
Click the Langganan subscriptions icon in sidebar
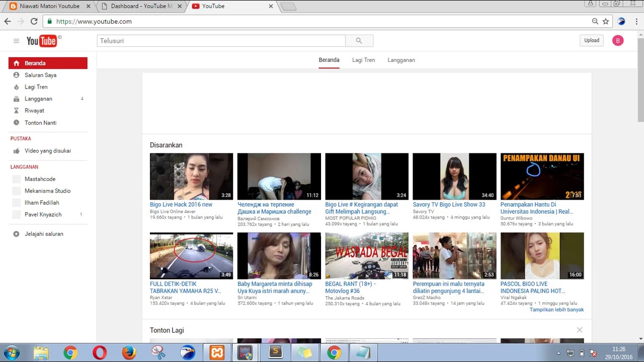(x=16, y=99)
